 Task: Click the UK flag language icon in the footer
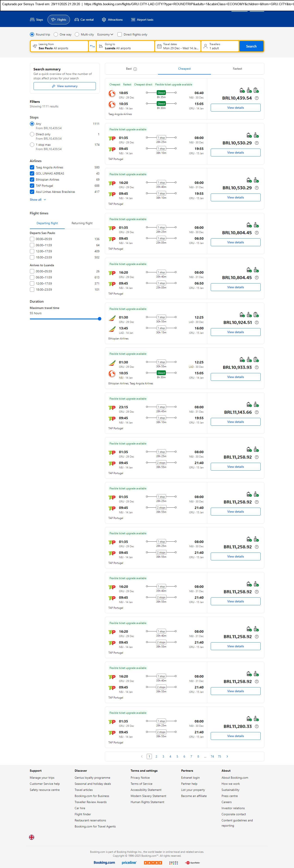click(x=32, y=837)
